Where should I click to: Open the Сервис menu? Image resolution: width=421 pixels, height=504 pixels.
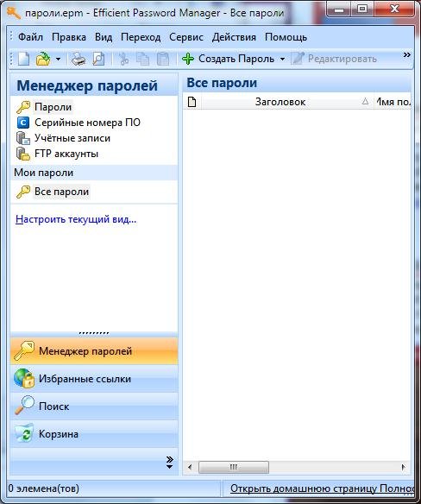click(x=186, y=37)
